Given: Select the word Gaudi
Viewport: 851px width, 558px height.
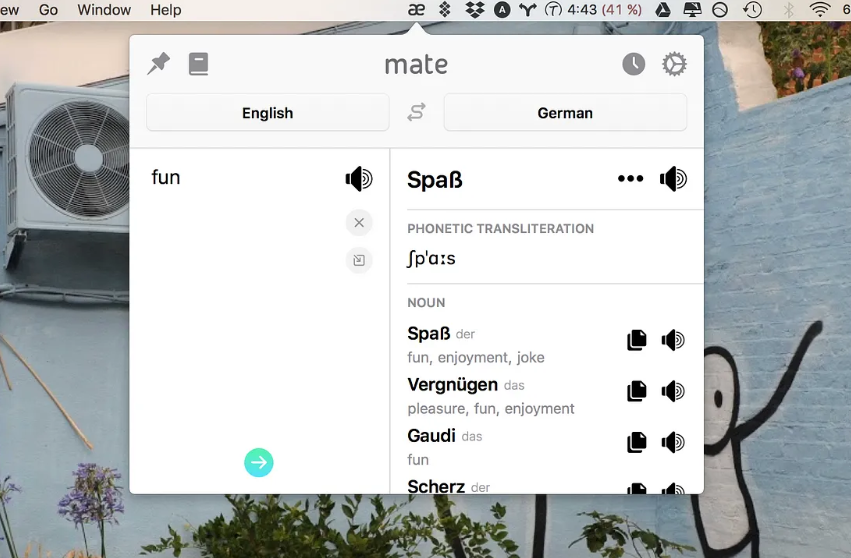Looking at the screenshot, I should pos(431,435).
